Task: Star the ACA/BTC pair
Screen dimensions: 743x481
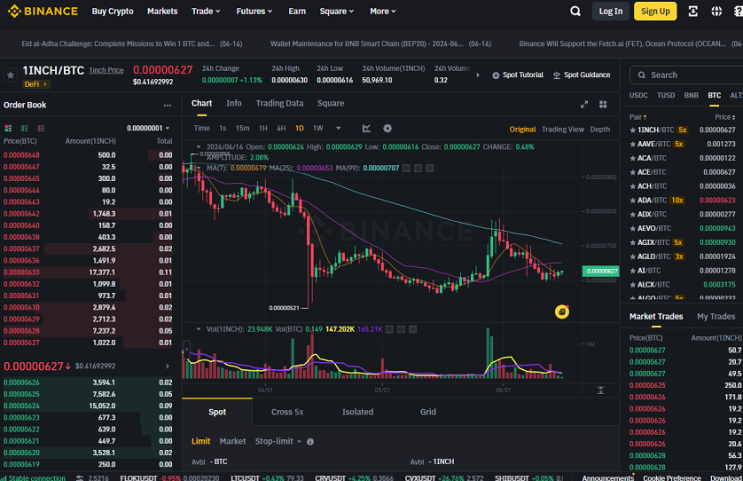Action: coord(632,158)
